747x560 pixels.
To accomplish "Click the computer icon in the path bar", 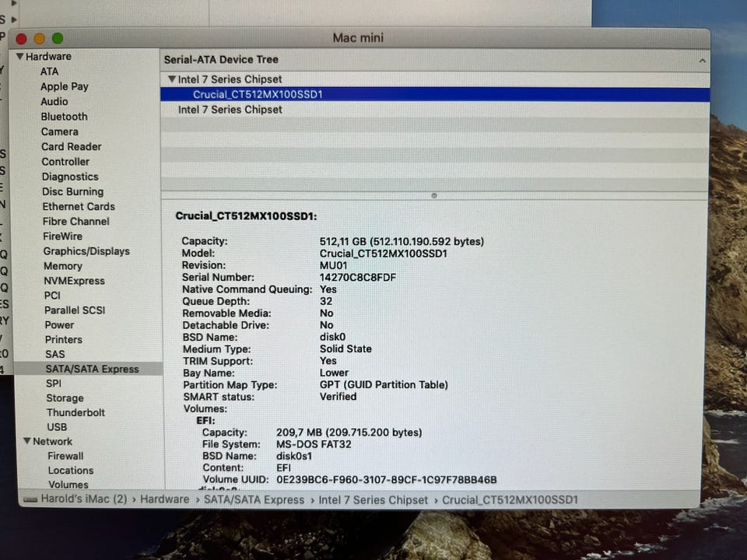I will point(30,499).
